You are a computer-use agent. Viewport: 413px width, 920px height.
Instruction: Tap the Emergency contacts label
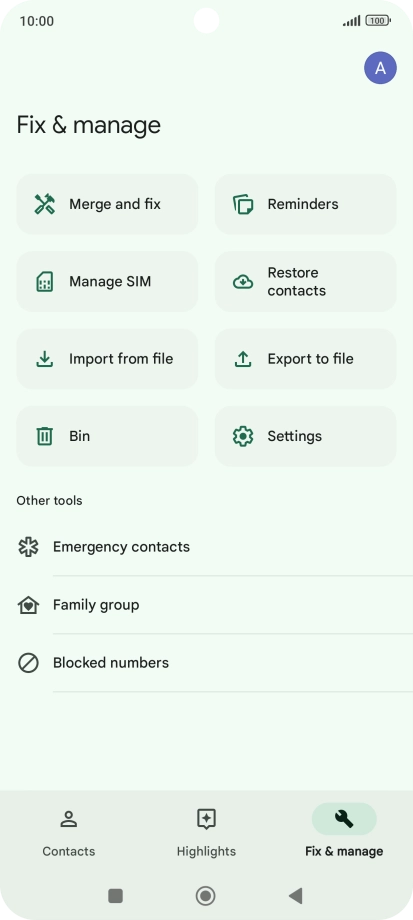point(121,547)
